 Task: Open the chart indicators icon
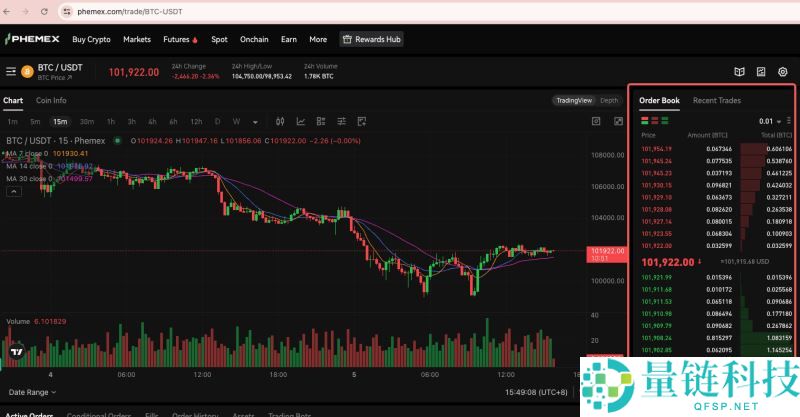point(300,121)
